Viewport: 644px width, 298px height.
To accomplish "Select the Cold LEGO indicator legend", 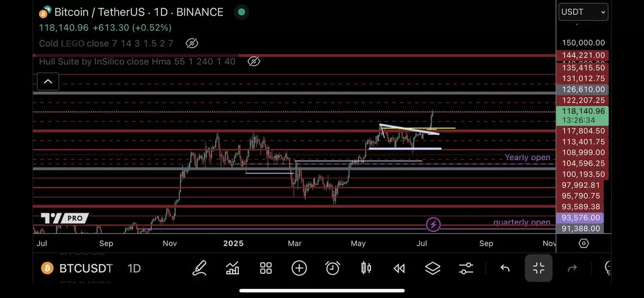I will pyautogui.click(x=106, y=43).
